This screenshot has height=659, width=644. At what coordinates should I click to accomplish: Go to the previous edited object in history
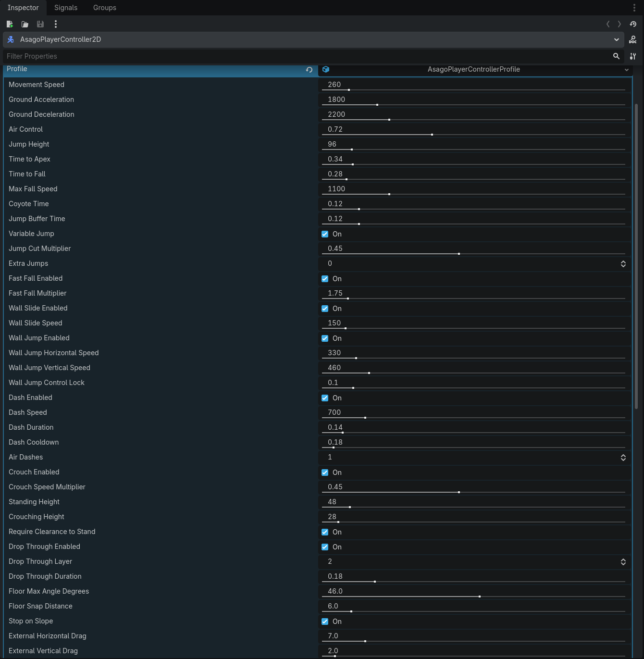608,24
